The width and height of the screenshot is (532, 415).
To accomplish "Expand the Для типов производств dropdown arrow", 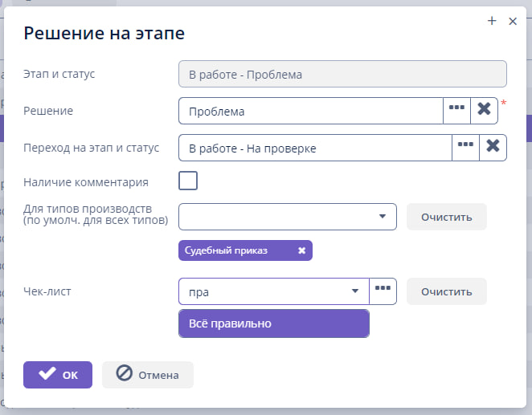I will 382,217.
